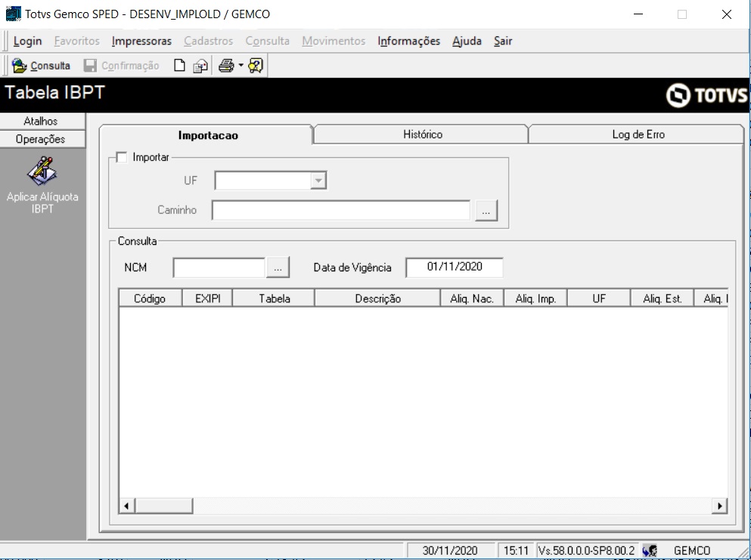Click the Data de Vigência date field

pyautogui.click(x=454, y=267)
